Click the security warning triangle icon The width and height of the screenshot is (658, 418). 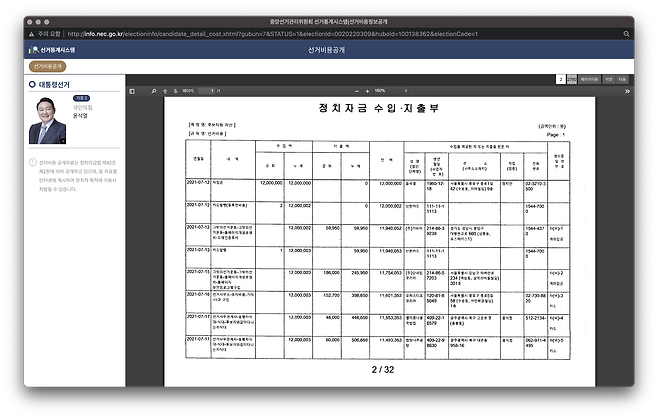click(x=32, y=31)
